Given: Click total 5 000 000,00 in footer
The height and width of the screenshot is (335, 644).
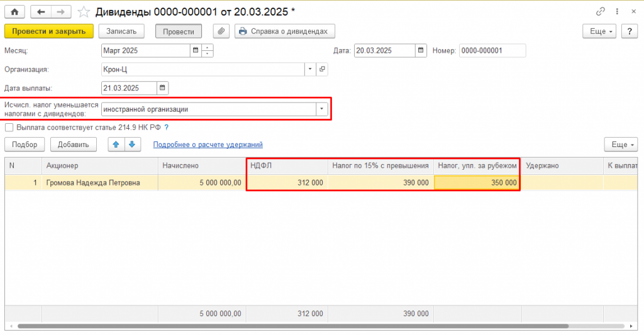Looking at the screenshot, I should pyautogui.click(x=202, y=314).
